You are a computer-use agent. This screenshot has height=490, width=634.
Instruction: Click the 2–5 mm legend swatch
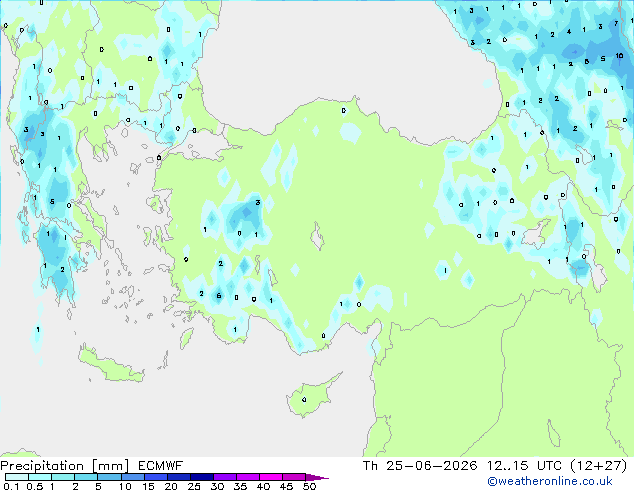pos(86,477)
